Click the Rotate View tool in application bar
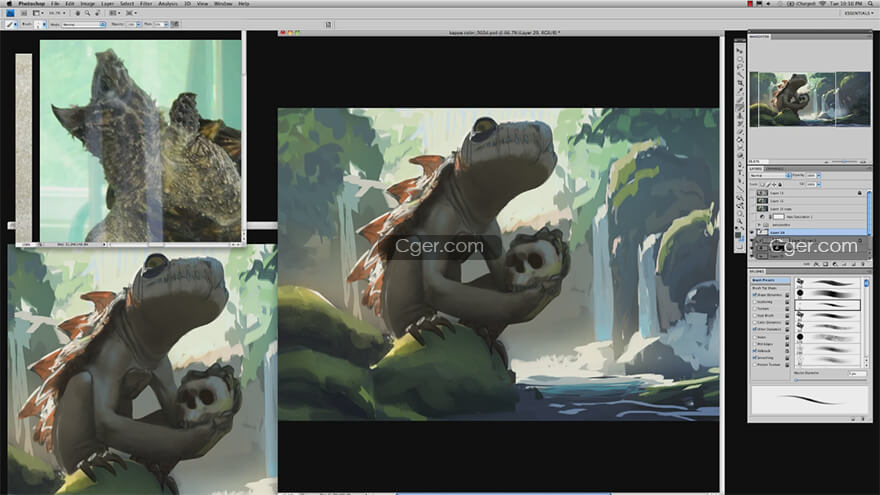 98,13
